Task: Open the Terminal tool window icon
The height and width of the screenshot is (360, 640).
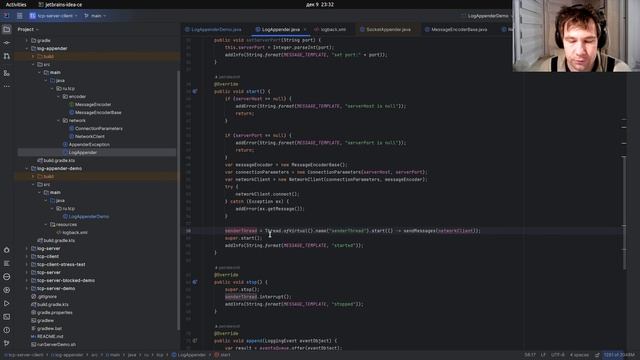Action: 7,317
